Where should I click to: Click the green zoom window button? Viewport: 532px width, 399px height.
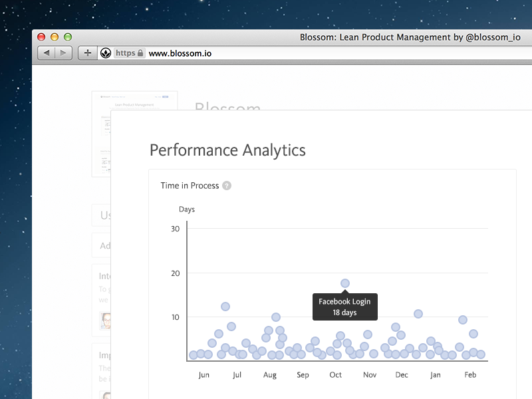(68, 37)
